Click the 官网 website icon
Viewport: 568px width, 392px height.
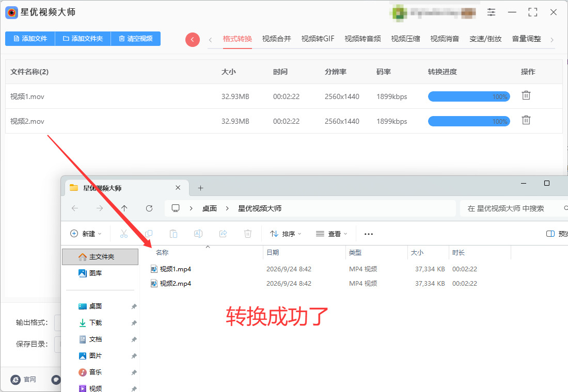pyautogui.click(x=15, y=380)
